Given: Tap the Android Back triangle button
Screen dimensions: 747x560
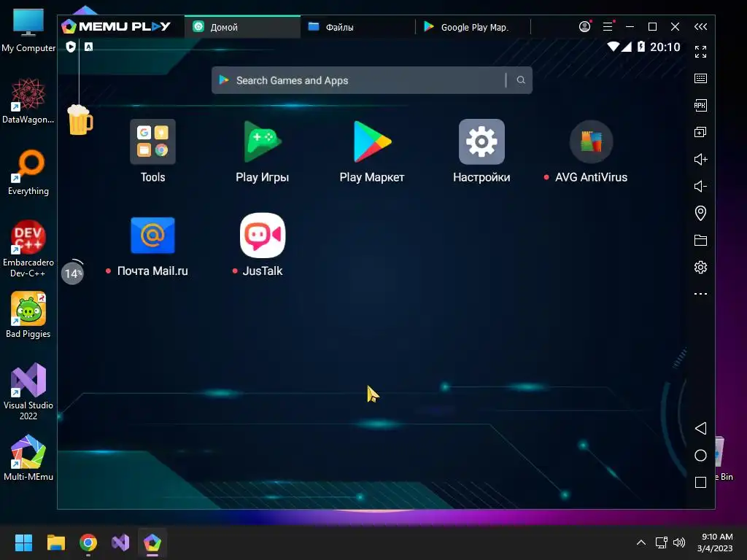Looking at the screenshot, I should pos(700,428).
